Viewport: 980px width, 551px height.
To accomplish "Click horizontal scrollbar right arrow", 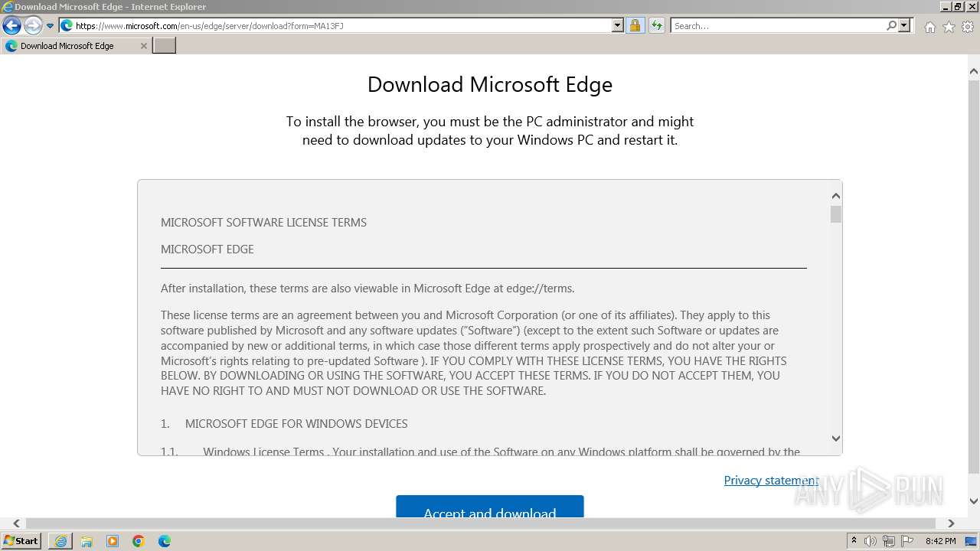I will (x=951, y=523).
